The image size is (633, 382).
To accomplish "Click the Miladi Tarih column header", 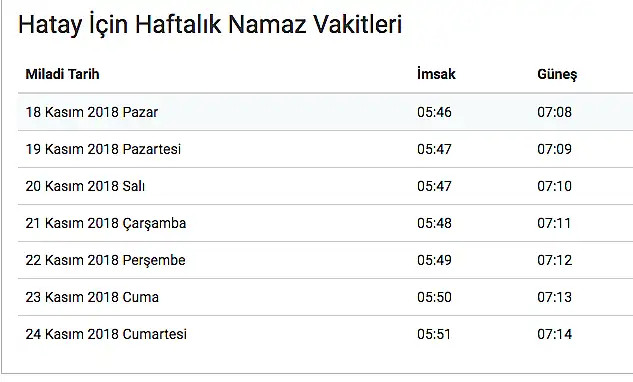I will [62, 74].
